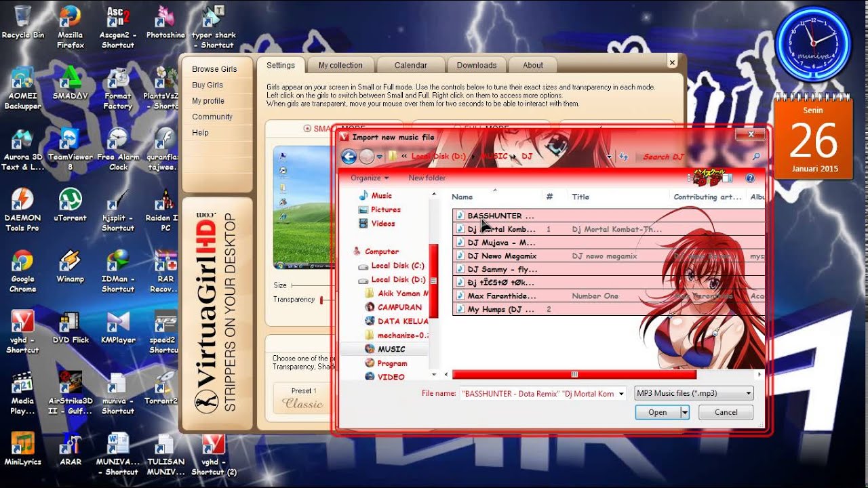Open the address bar history dropdown

click(x=610, y=157)
